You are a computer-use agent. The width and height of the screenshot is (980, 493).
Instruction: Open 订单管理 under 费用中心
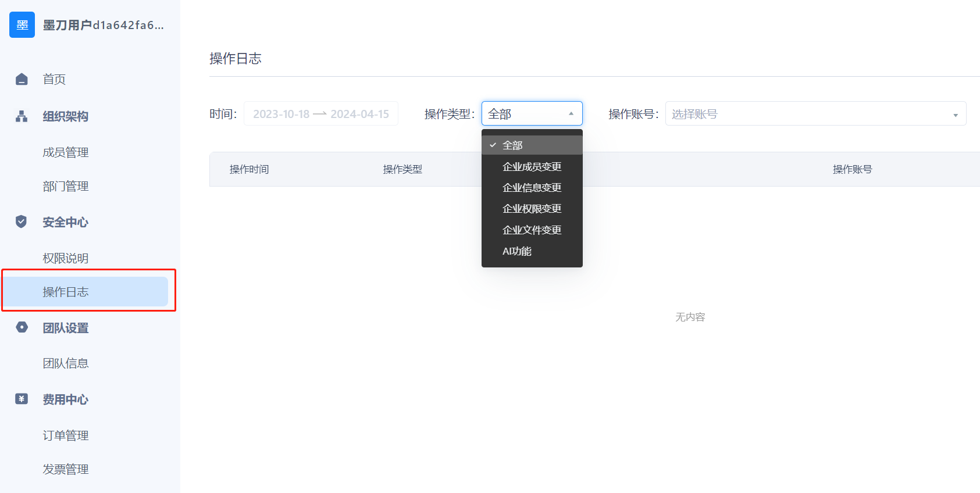click(x=66, y=435)
